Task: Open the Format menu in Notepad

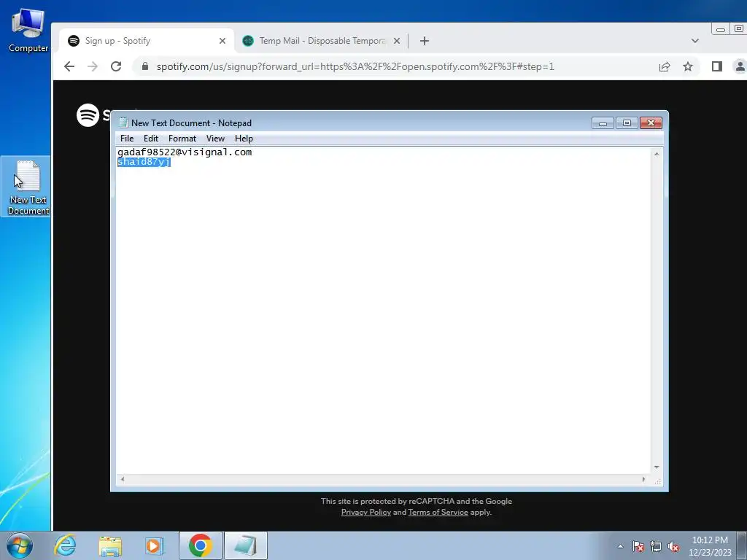Action: (182, 139)
